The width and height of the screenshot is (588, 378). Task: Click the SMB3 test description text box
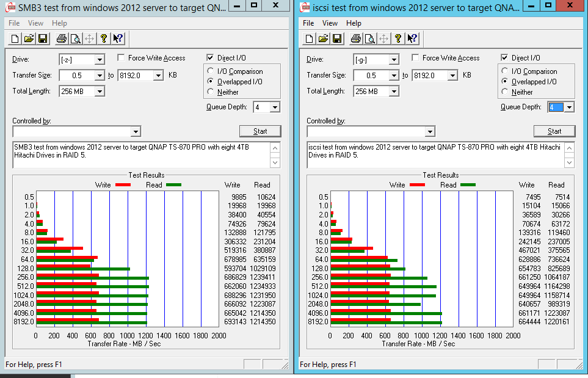pyautogui.click(x=140, y=155)
